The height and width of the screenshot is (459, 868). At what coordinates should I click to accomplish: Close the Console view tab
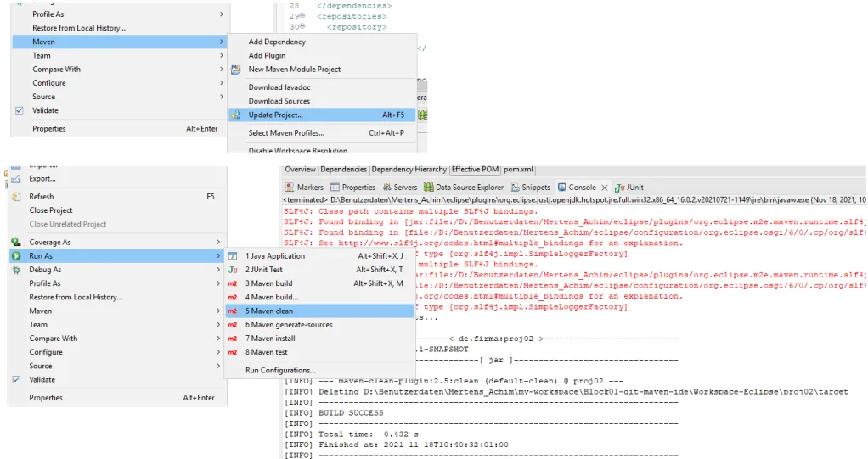(605, 188)
